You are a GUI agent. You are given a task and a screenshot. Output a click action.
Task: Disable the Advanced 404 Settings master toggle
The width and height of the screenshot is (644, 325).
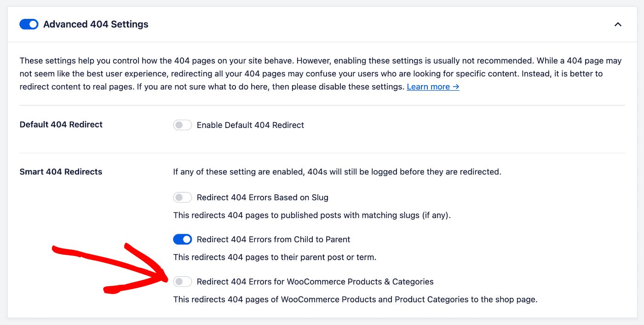29,24
